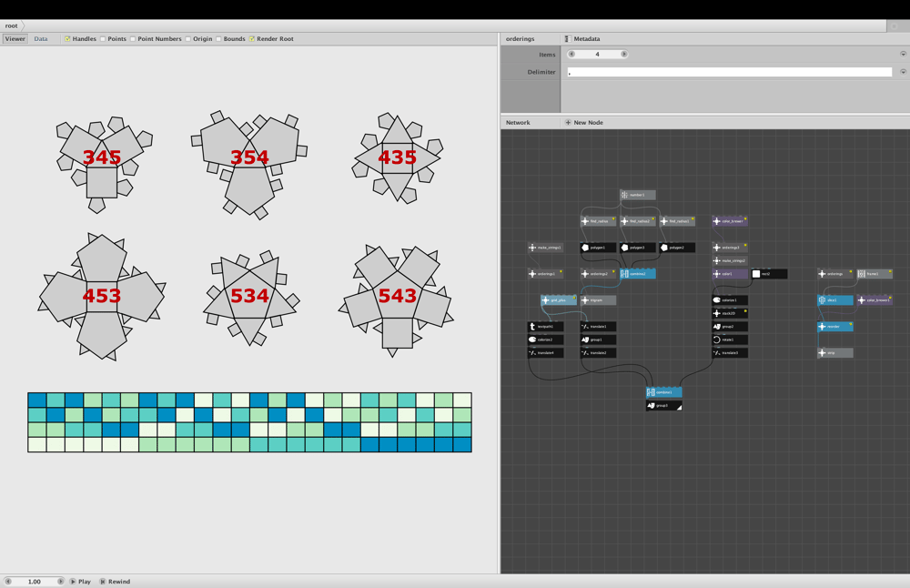The image size is (910, 588).
Task: Select the group1 node
Action: tap(598, 340)
